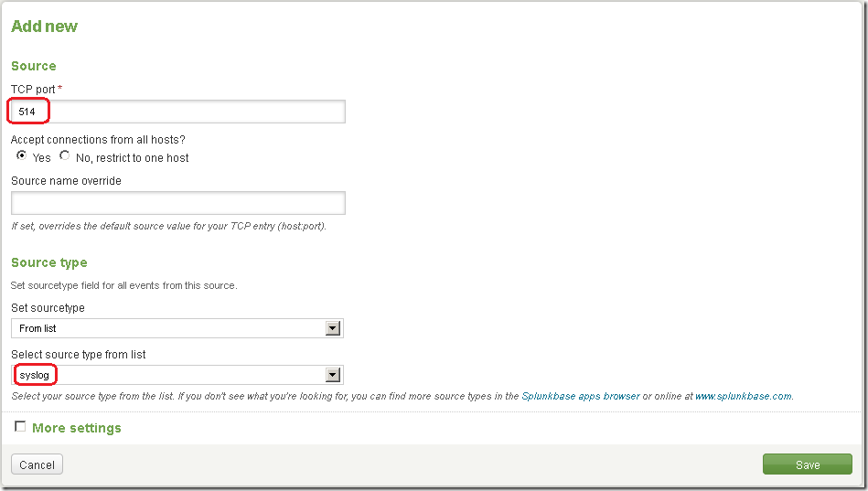Enable the More settings checkbox

click(20, 427)
